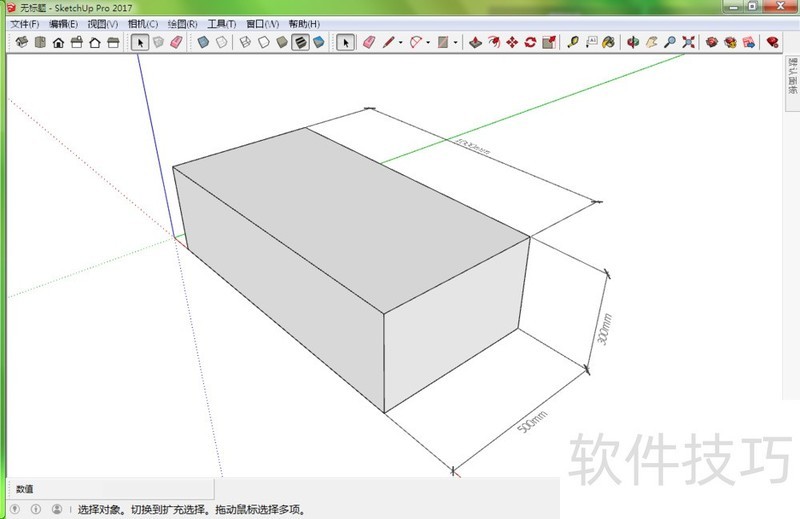
Task: Open the 工具(T) menu
Action: pos(221,24)
